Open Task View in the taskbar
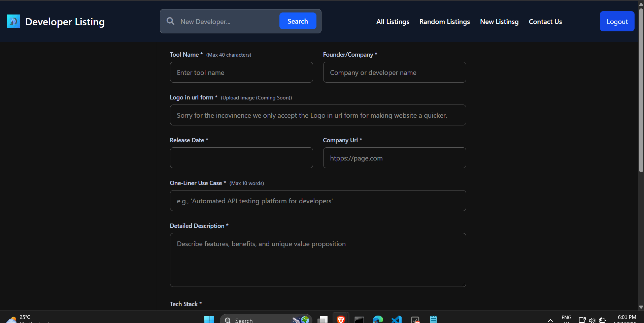The height and width of the screenshot is (323, 644). coord(323,320)
